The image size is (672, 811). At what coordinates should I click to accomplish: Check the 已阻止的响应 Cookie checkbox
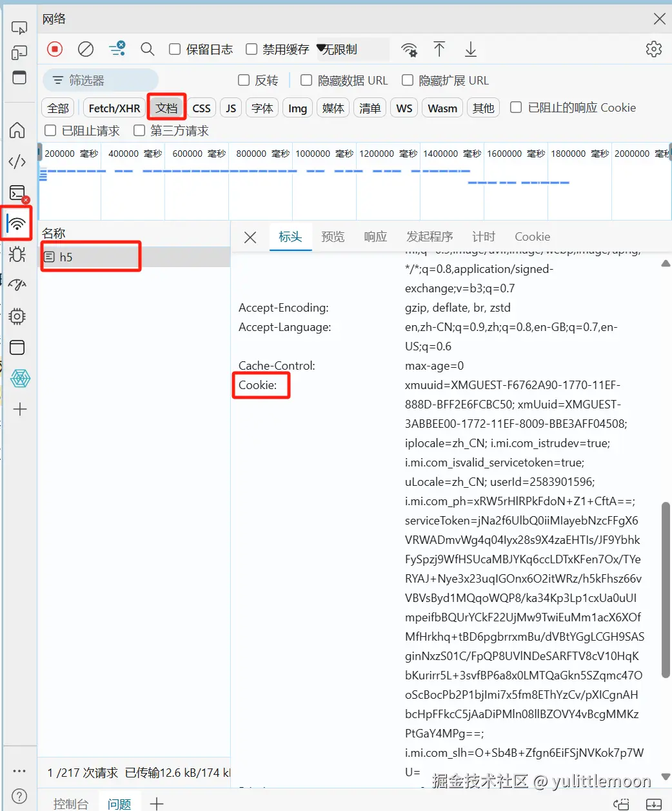[516, 107]
